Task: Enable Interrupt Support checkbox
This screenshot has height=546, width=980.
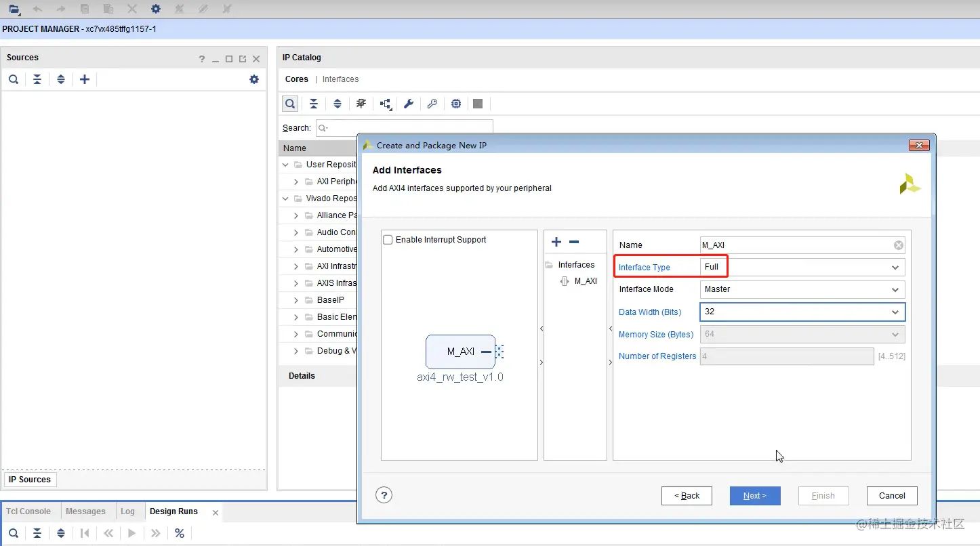Action: (x=388, y=240)
